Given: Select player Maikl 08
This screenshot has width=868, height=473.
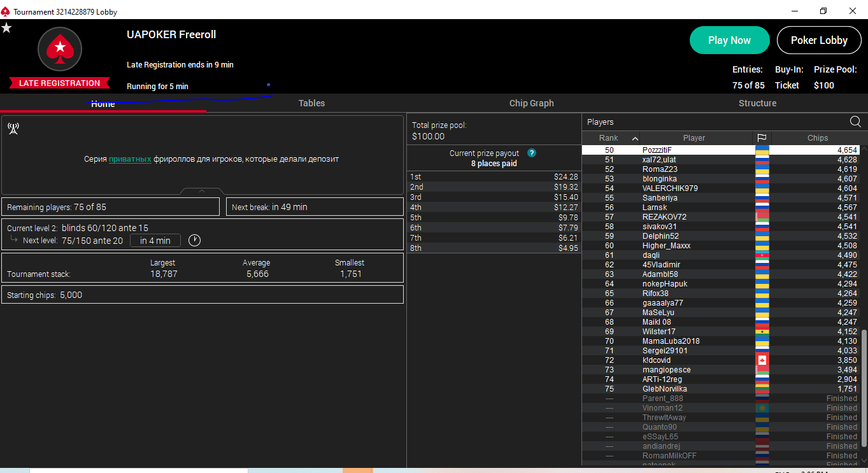Looking at the screenshot, I should (720, 322).
